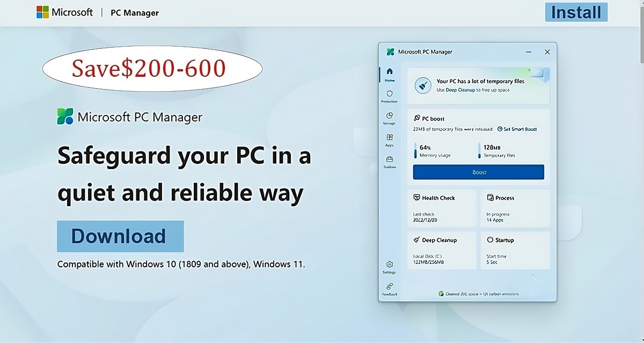Open the Storage section from the sidebar
The height and width of the screenshot is (343, 644).
tap(390, 114)
